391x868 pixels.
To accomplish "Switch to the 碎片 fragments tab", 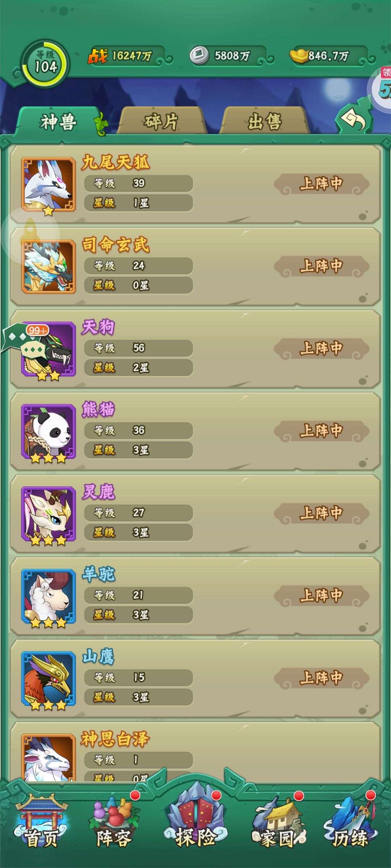I will pos(161,121).
